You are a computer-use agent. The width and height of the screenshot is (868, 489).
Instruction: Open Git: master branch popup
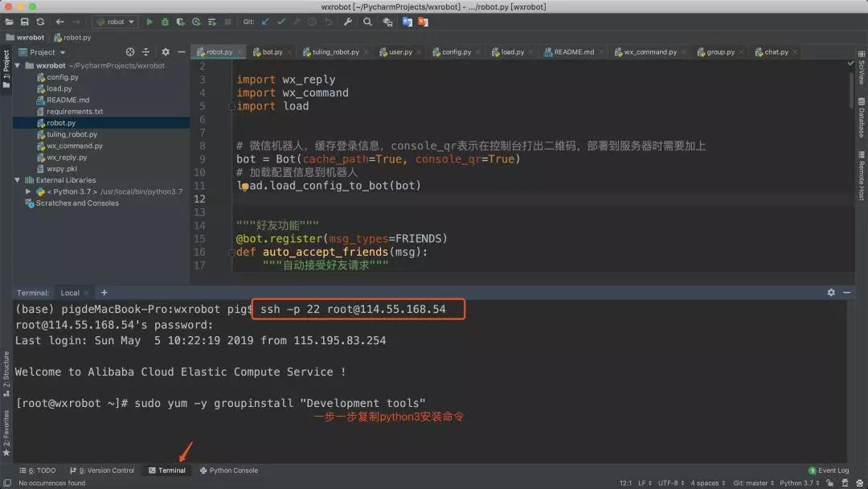[x=752, y=483]
